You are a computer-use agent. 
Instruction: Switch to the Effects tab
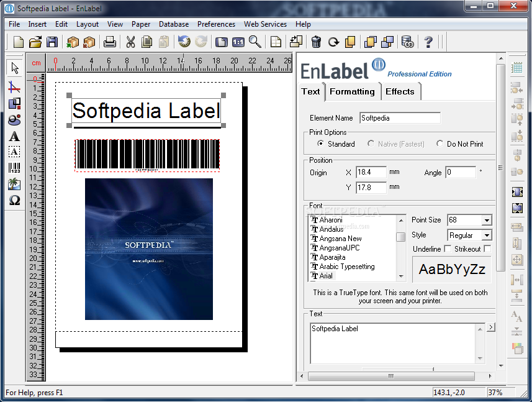[400, 92]
